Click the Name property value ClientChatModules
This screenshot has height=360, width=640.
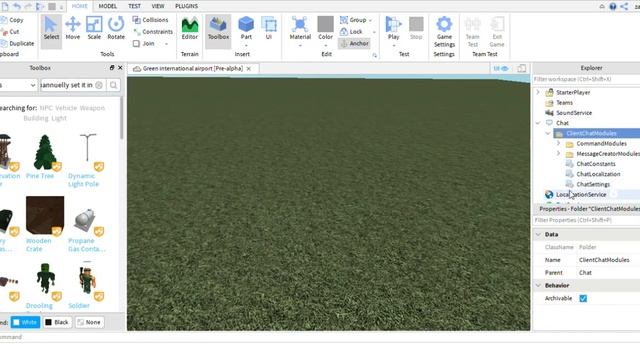click(x=604, y=260)
